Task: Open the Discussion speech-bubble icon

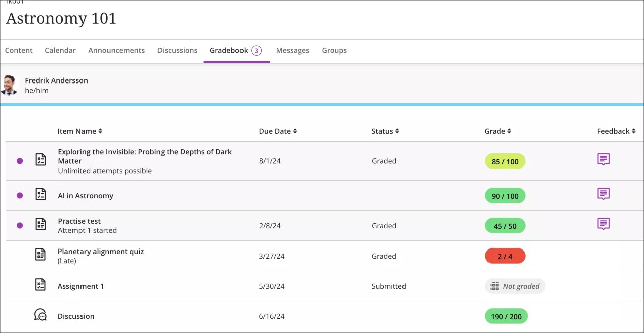Action: (41, 314)
